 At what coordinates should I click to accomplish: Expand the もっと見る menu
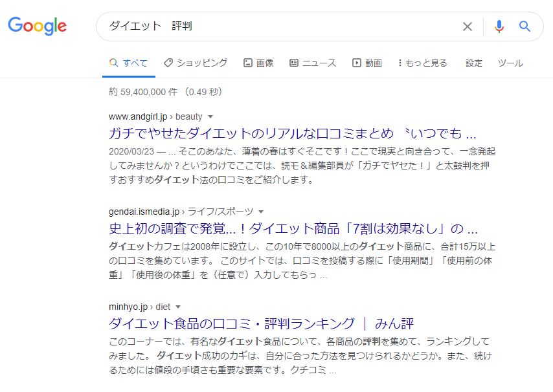coord(422,63)
